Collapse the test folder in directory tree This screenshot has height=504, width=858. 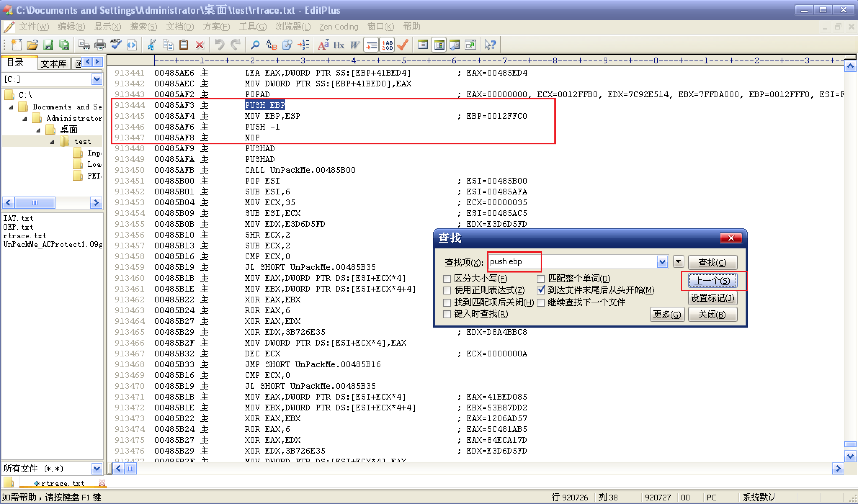pyautogui.click(x=52, y=141)
